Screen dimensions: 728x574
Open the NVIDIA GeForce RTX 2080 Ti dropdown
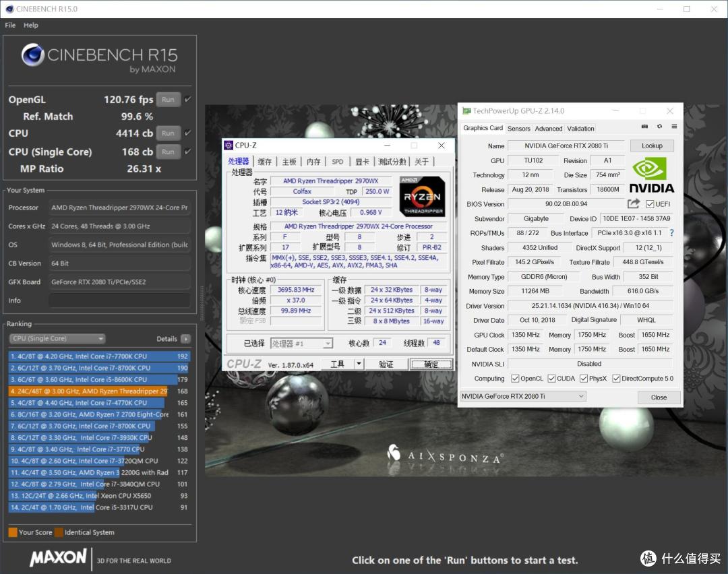(523, 396)
